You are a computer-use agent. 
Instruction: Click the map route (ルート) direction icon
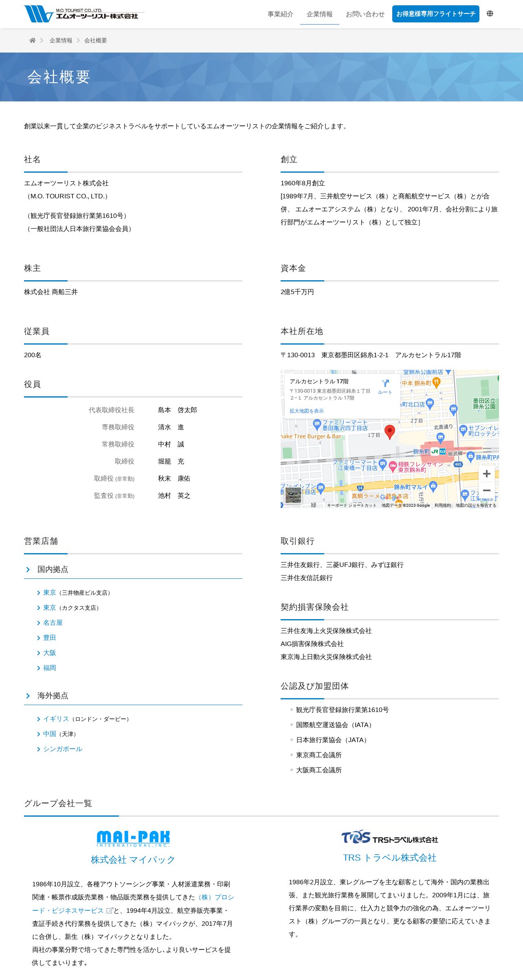[385, 387]
